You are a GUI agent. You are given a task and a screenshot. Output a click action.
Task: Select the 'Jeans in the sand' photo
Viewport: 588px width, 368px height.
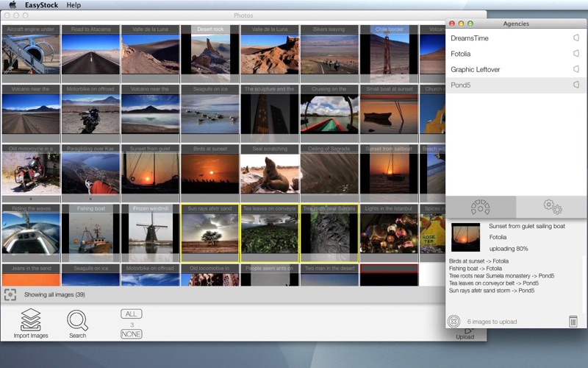pyautogui.click(x=31, y=275)
